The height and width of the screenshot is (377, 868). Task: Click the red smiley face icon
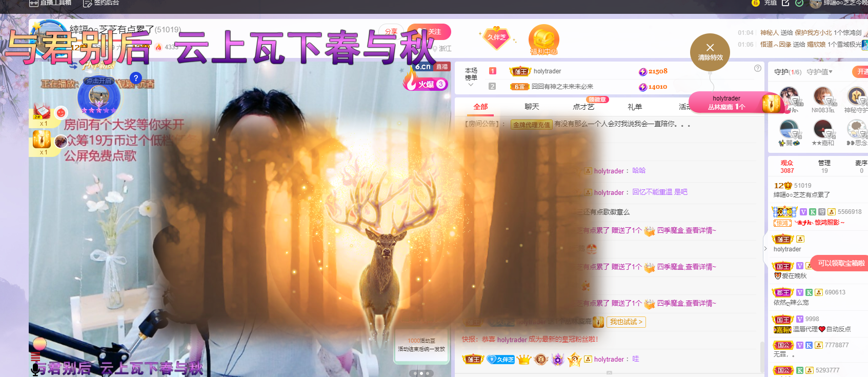tap(61, 112)
